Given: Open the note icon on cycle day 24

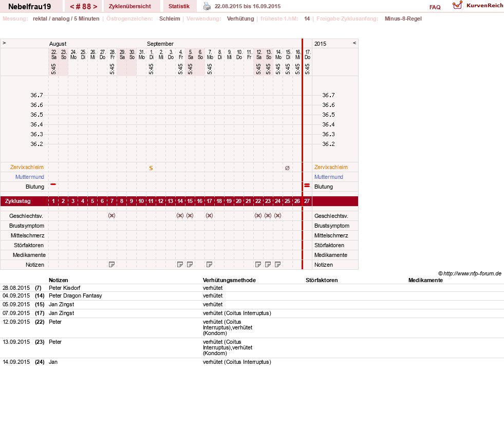Looking at the screenshot, I should pos(278,265).
